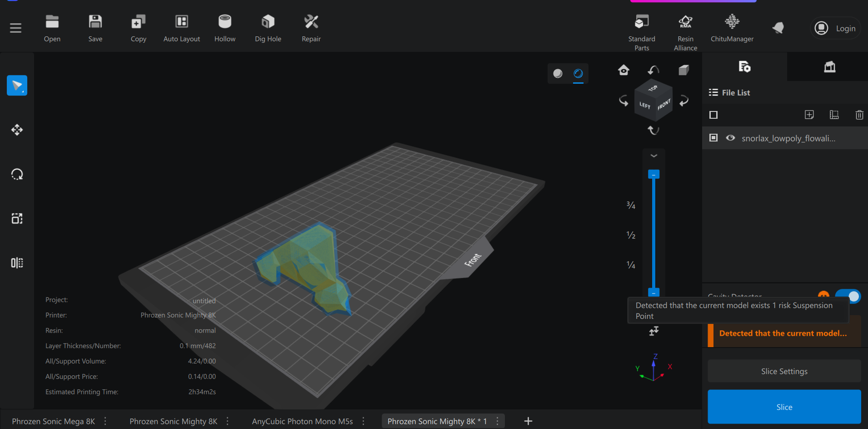
Task: Rotate view left with curved arrow
Action: pos(624,101)
